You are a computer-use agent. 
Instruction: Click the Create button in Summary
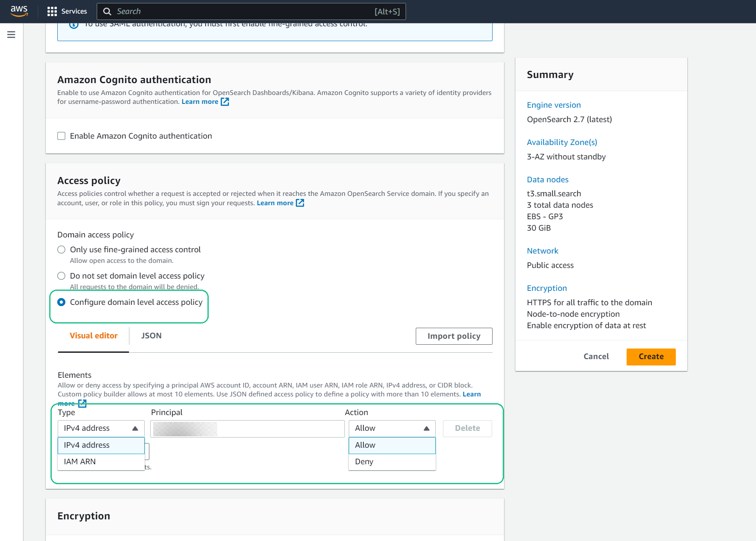point(651,357)
